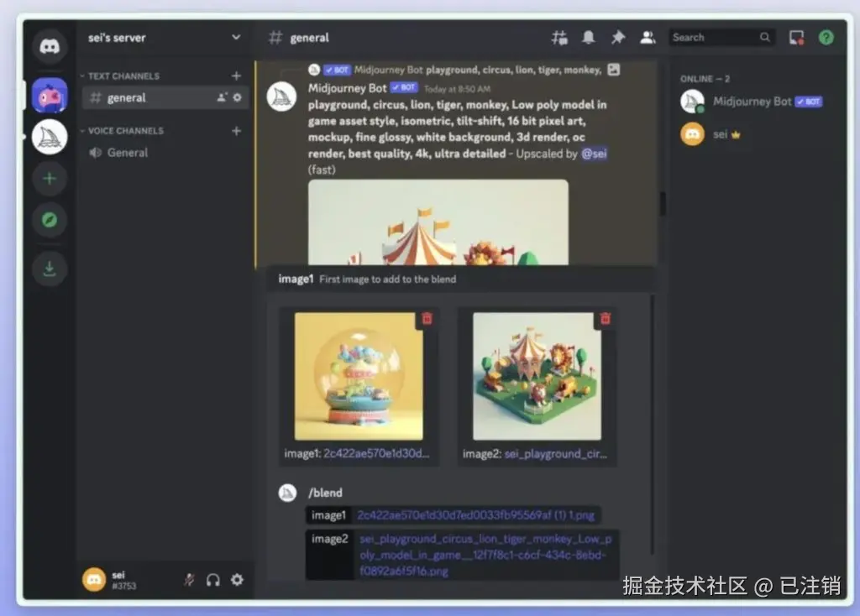Select the general text channel

(x=165, y=97)
